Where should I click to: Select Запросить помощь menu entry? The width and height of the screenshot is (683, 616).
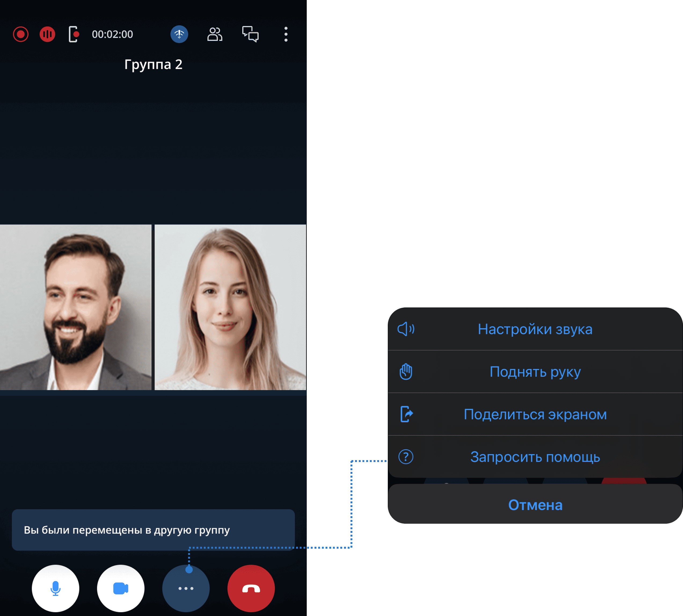coord(535,457)
